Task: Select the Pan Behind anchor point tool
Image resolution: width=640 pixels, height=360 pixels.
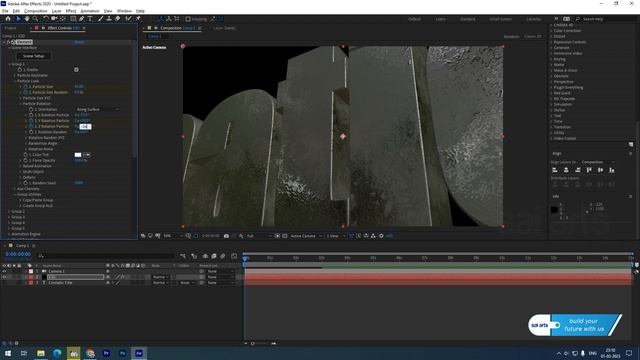Action: (x=63, y=19)
